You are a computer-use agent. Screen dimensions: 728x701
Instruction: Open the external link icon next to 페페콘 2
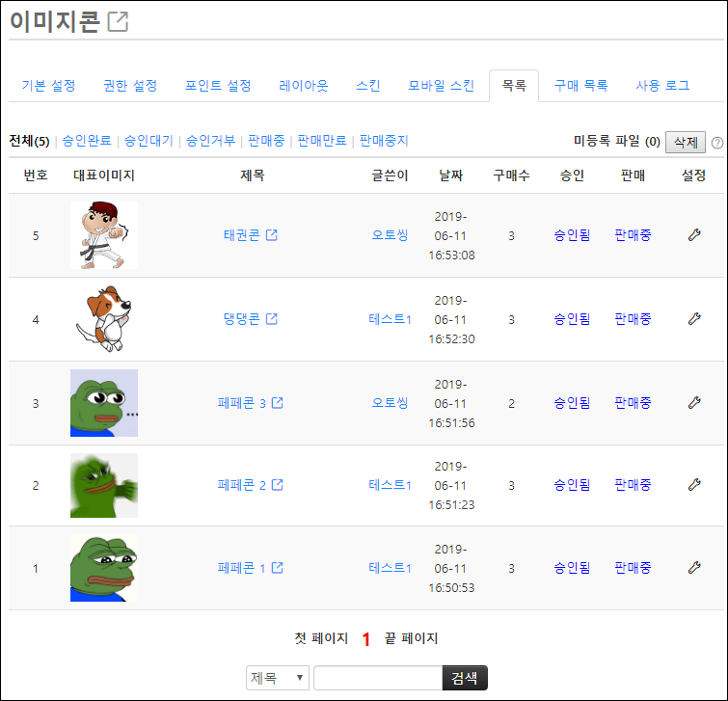[277, 485]
